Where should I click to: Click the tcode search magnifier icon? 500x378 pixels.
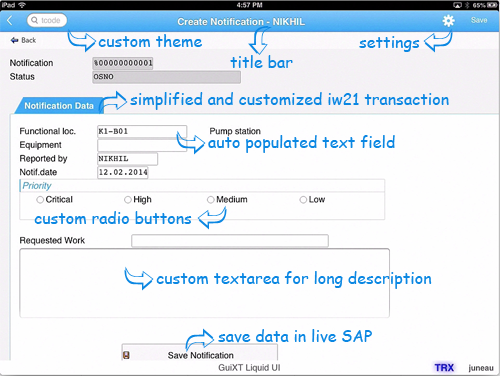click(x=34, y=20)
